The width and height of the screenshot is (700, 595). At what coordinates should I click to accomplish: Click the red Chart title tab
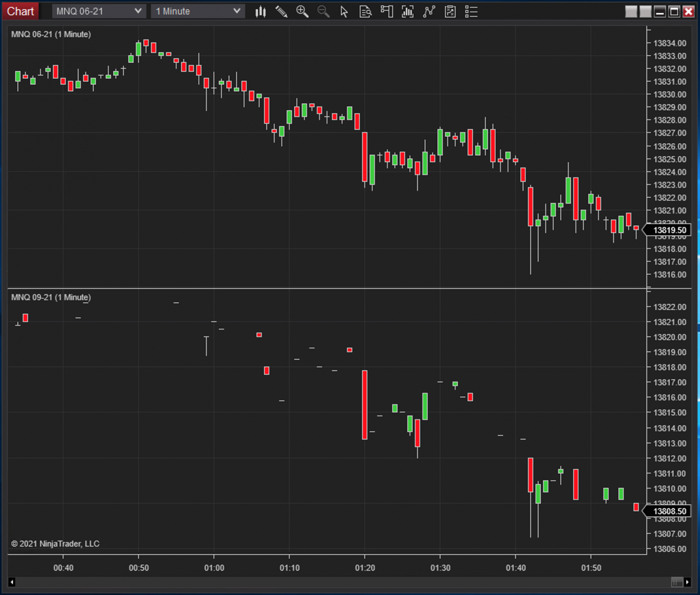[x=20, y=11]
